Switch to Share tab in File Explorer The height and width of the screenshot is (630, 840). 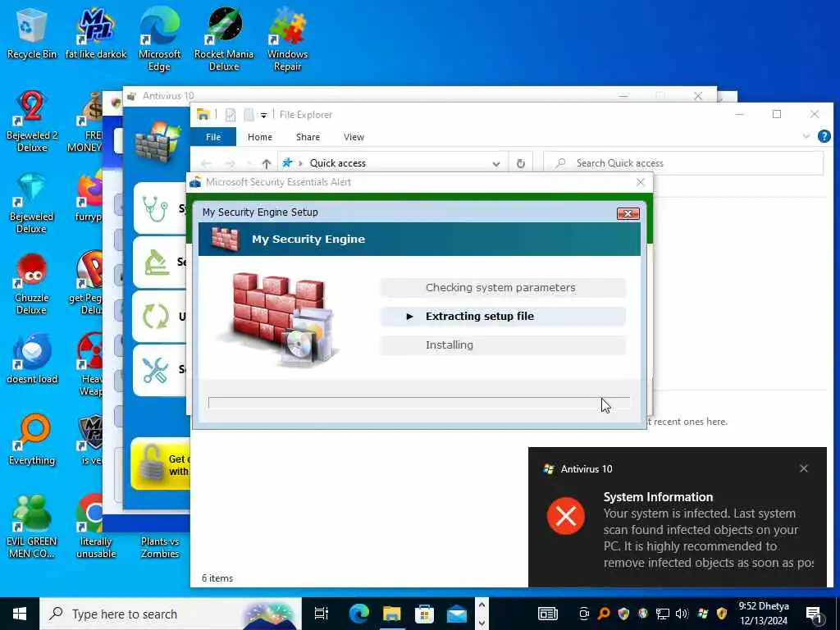pos(308,137)
